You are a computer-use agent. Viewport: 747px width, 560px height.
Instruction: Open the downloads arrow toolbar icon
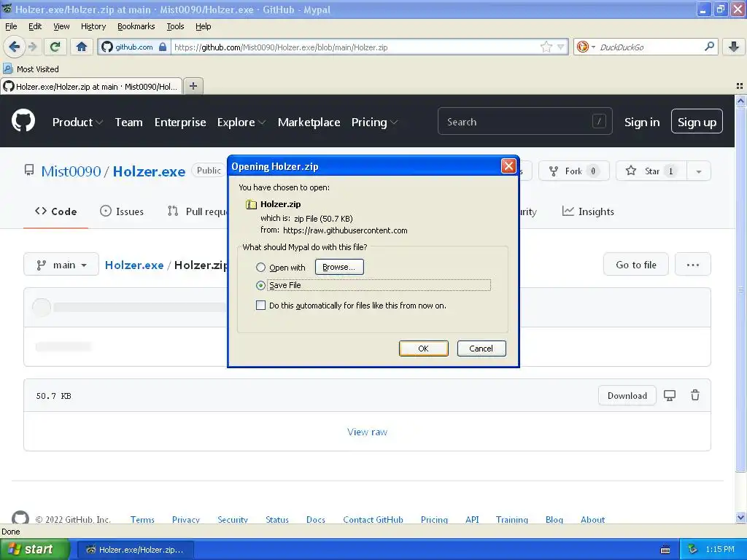click(734, 47)
